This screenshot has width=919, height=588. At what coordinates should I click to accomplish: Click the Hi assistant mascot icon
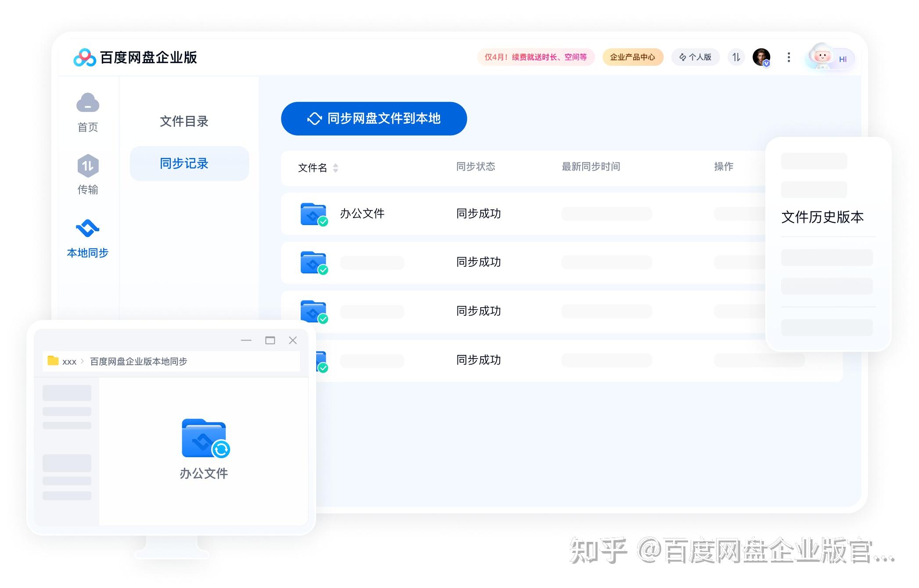pos(822,57)
